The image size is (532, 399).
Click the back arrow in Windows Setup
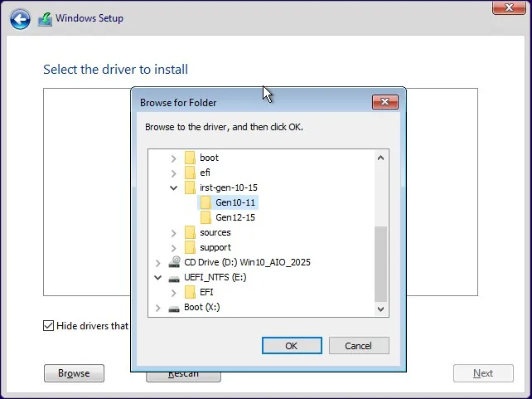click(21, 19)
